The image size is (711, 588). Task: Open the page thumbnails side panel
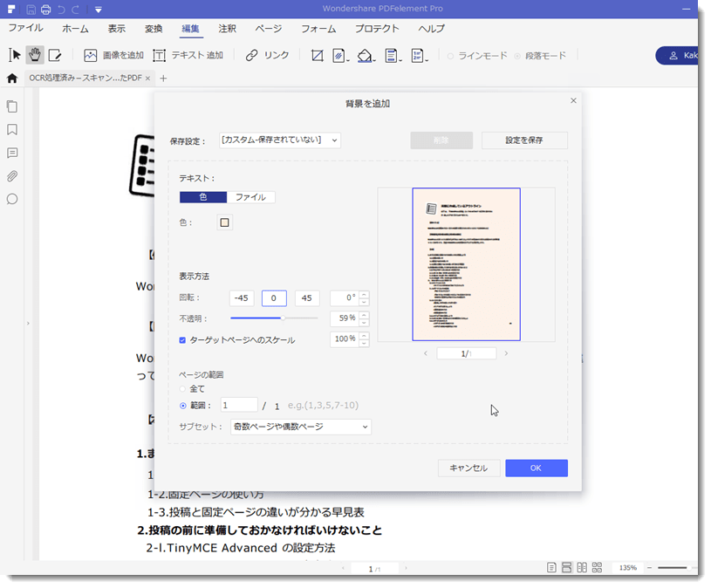[12, 107]
